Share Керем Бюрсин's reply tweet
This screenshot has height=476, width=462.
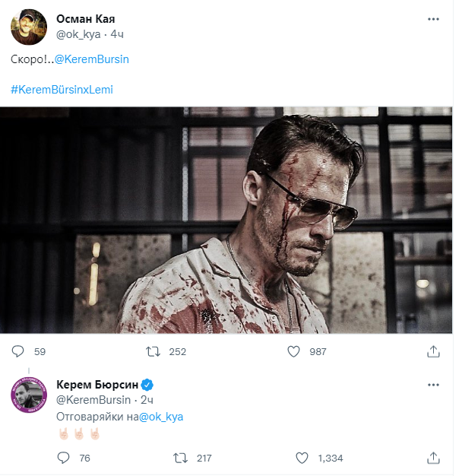tap(434, 458)
